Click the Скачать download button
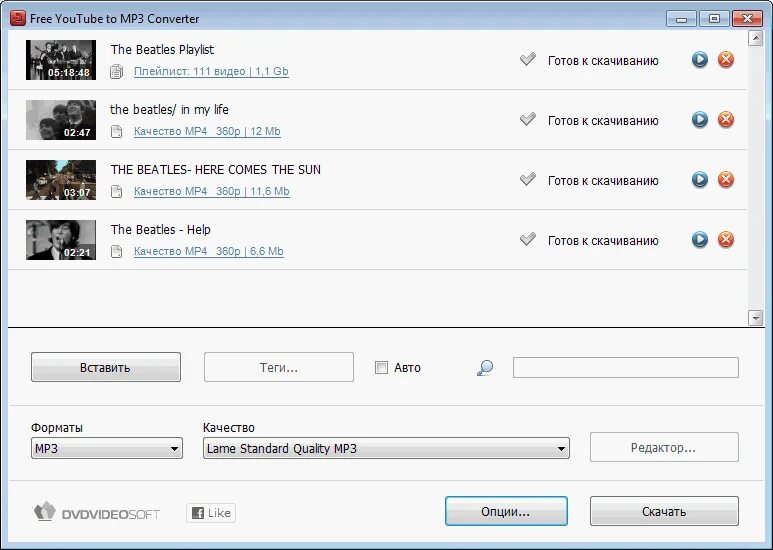Screen dimensions: 773x550 point(664,512)
